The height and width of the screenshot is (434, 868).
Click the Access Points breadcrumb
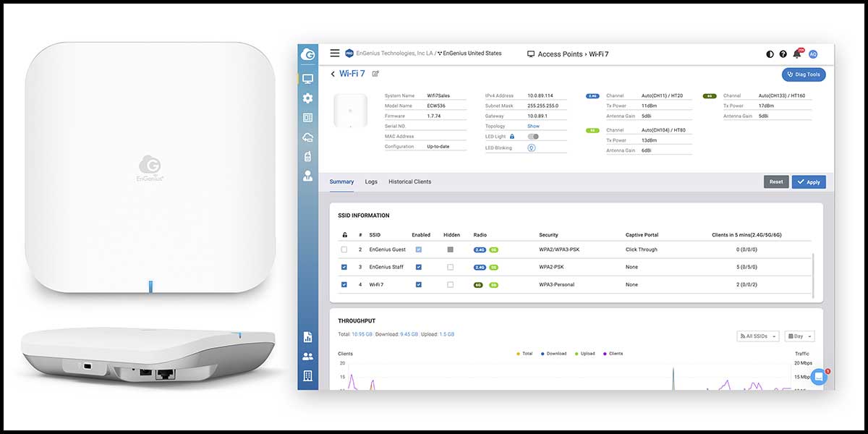561,54
